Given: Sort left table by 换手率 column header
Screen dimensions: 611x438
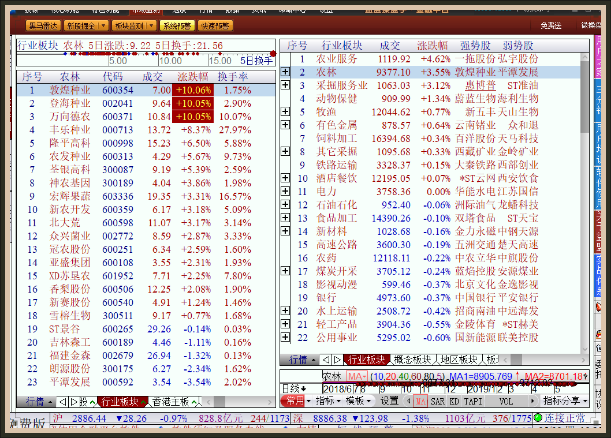Looking at the screenshot, I should pos(233,76).
